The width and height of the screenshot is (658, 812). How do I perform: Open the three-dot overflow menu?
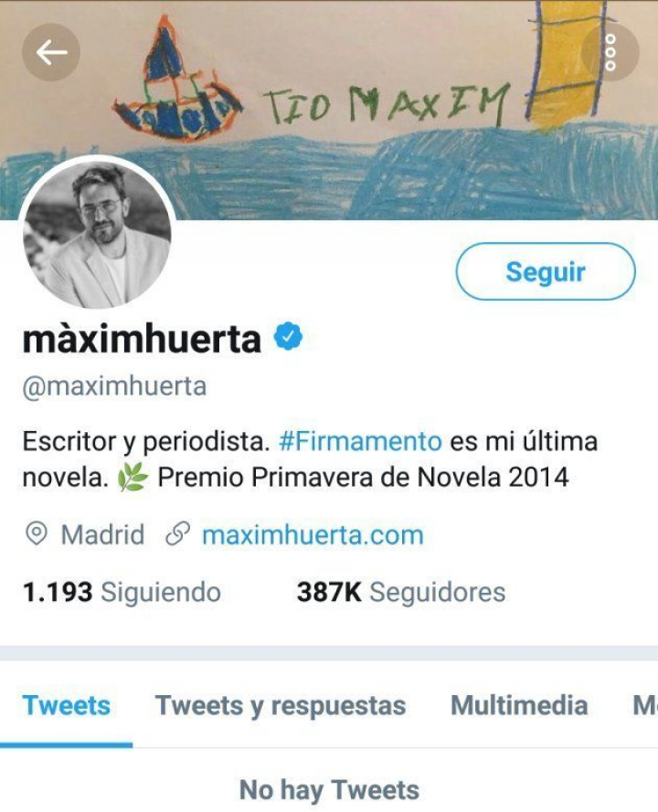pyautogui.click(x=610, y=52)
